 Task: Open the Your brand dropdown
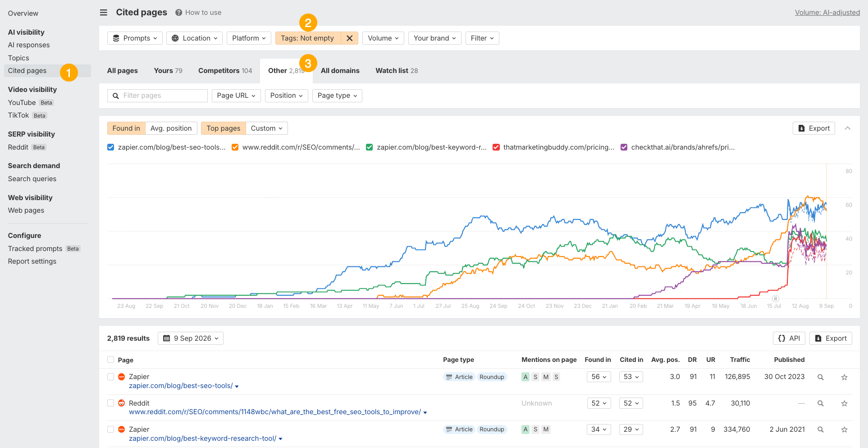coord(435,38)
